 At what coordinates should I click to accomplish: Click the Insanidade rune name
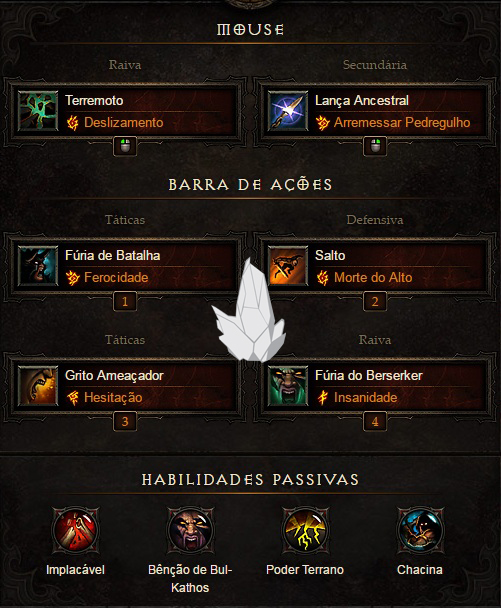click(x=366, y=397)
